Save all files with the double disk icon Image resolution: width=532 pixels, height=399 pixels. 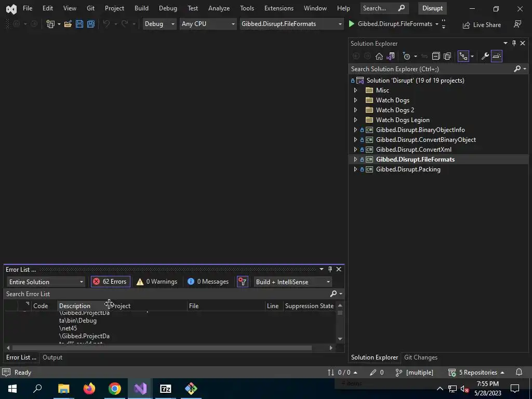pos(90,24)
